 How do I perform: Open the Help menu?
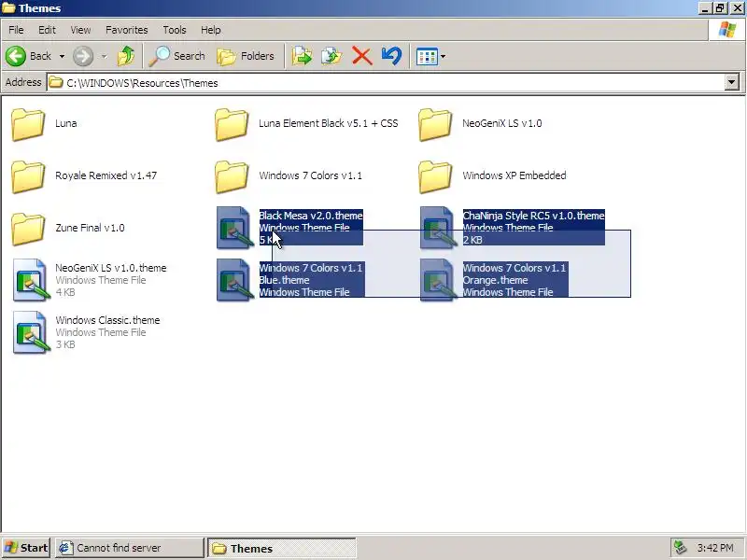(211, 30)
